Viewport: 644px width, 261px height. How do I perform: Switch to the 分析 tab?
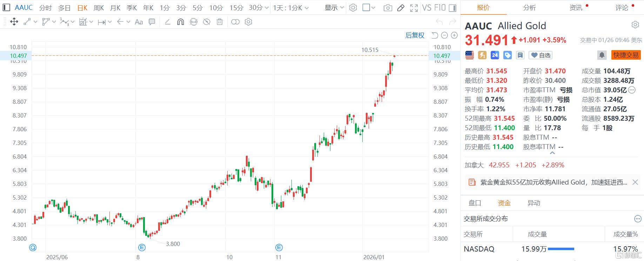pyautogui.click(x=529, y=7)
